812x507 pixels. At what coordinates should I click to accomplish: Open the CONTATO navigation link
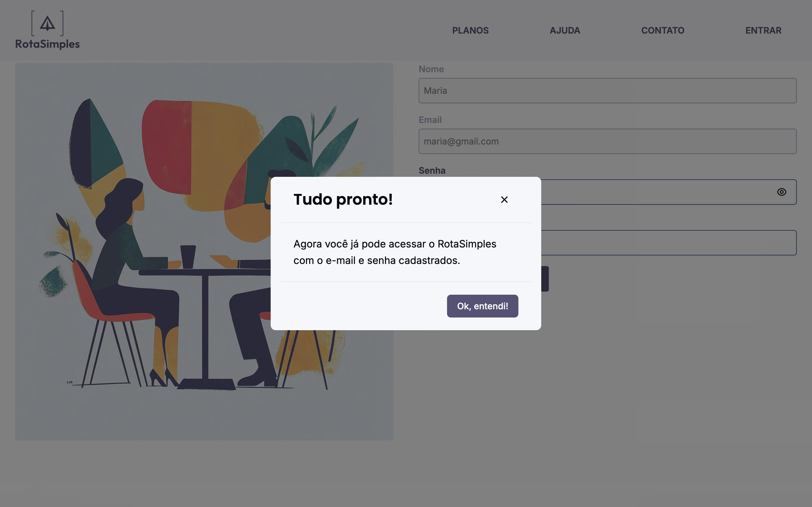pos(662,30)
